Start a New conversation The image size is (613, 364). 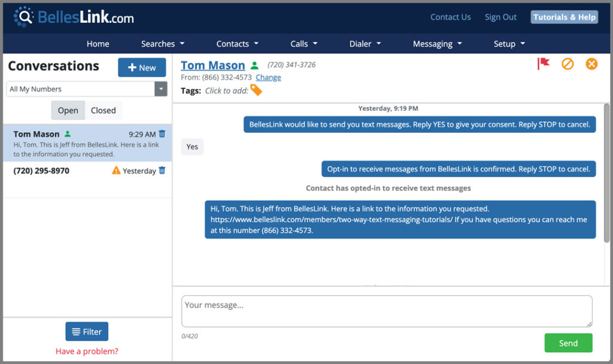coord(142,67)
